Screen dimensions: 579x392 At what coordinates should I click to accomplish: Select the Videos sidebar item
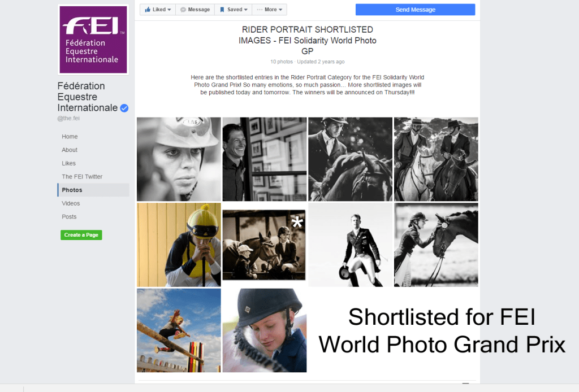coord(71,203)
